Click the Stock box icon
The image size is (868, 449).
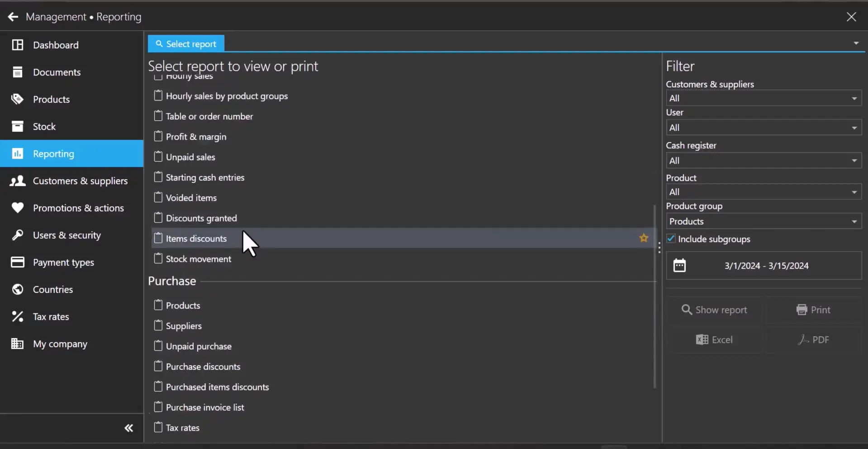pyautogui.click(x=17, y=126)
